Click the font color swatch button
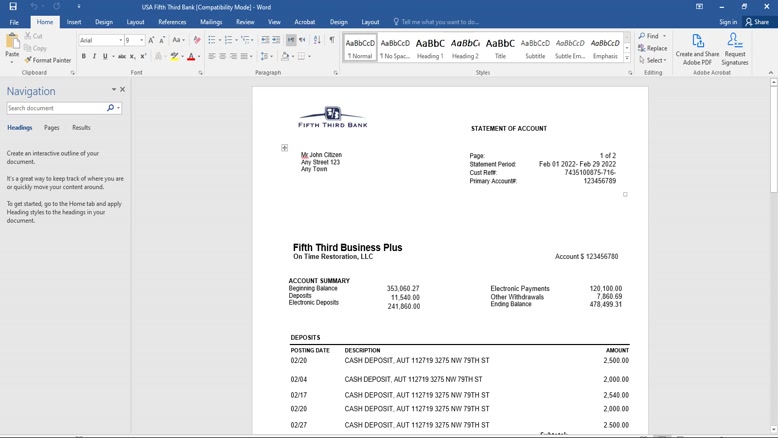Viewport: 778px width, 438px height. point(191,56)
